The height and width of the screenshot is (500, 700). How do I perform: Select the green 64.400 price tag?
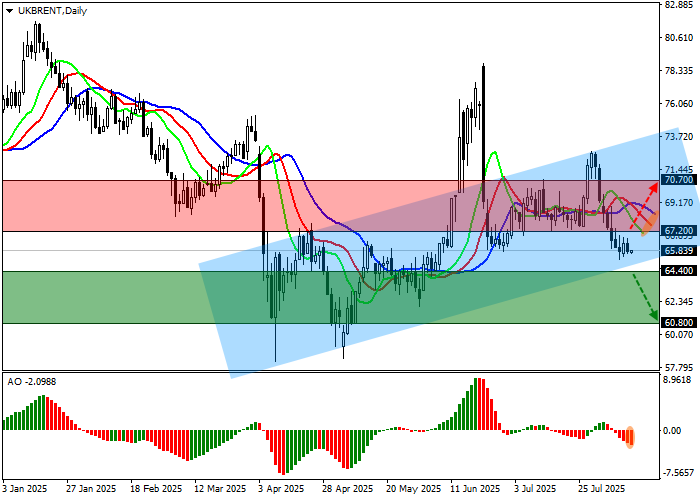click(x=678, y=271)
